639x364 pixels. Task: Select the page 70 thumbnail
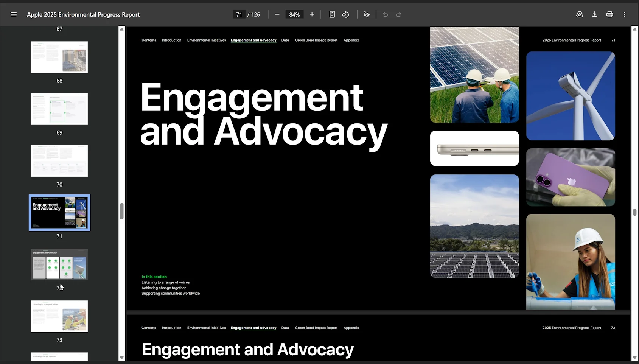tap(59, 161)
